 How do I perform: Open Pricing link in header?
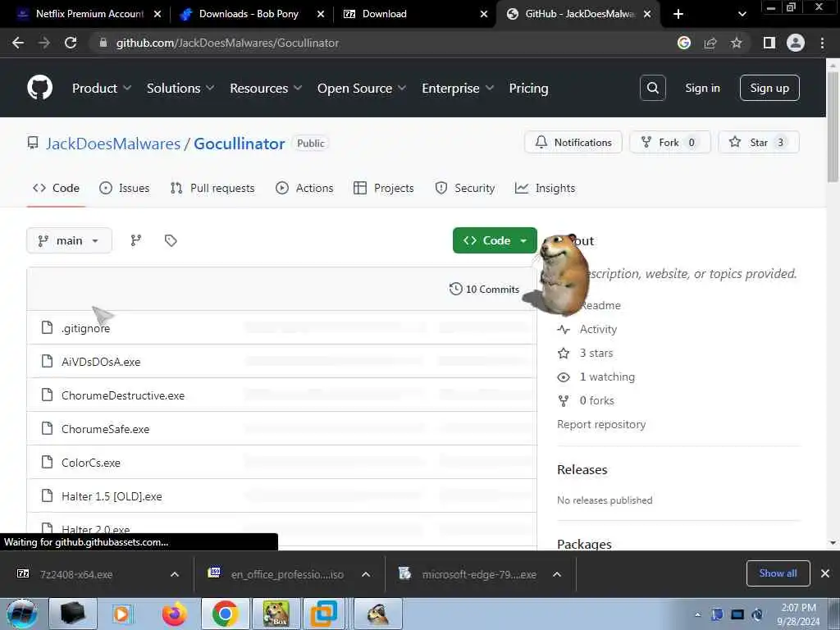click(528, 89)
